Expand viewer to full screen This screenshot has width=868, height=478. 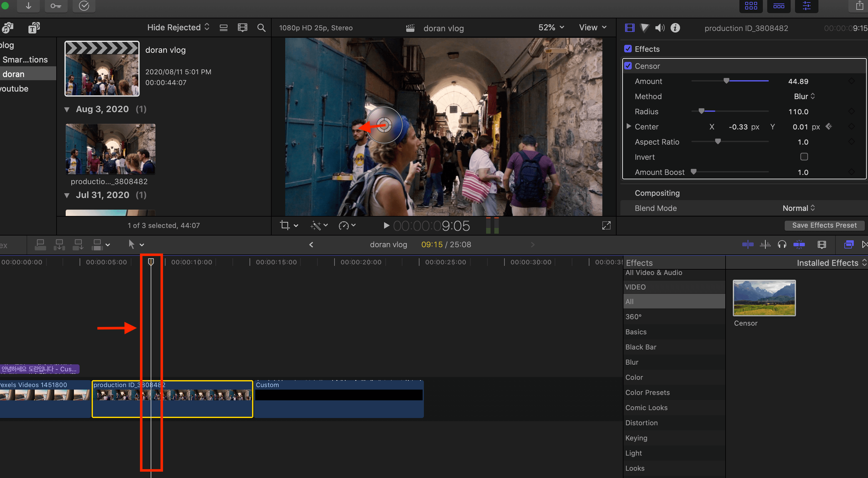pos(606,225)
